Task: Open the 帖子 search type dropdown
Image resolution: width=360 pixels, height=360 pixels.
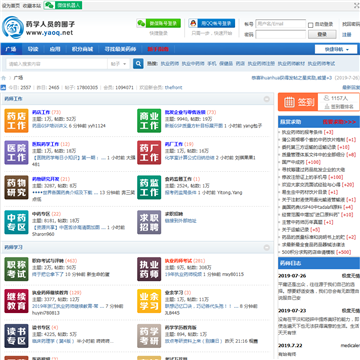Action: pos(119,64)
